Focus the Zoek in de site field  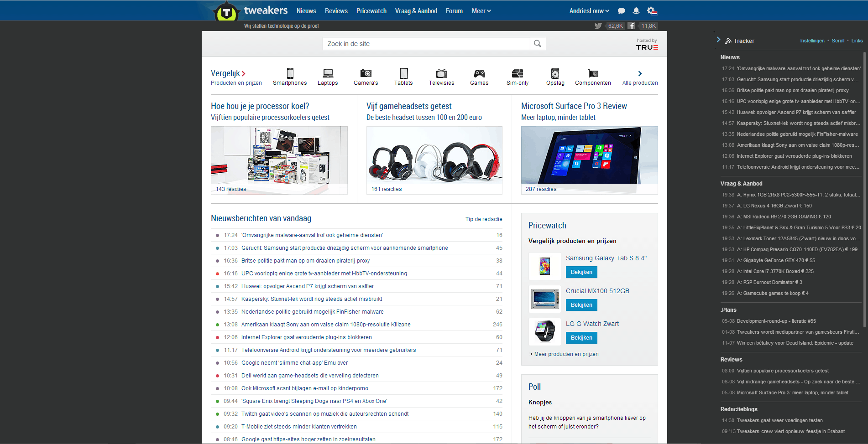(426, 44)
